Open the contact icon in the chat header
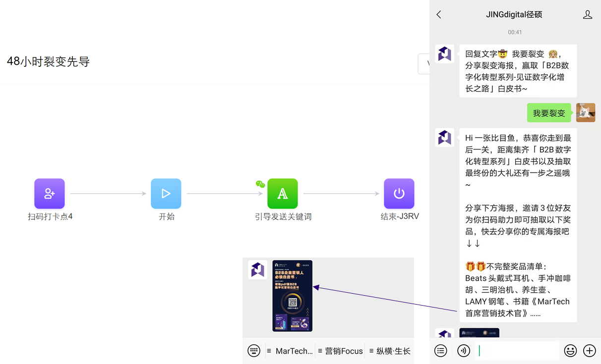Screen dimensions: 601x364 [588, 14]
